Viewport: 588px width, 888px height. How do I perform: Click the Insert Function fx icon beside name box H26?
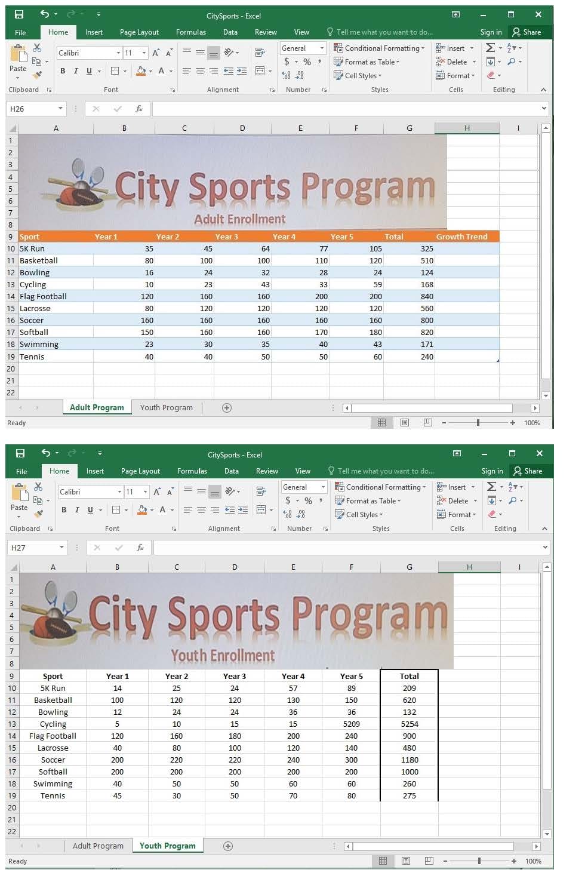point(139,109)
